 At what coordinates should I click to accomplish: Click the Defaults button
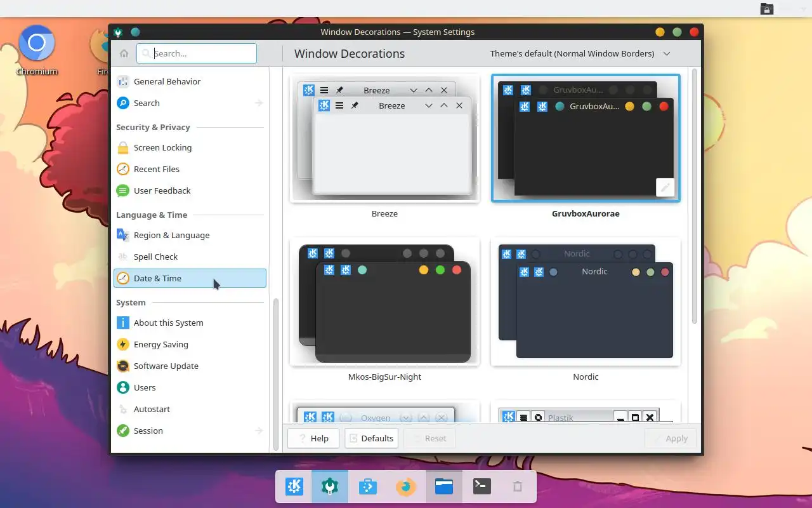pyautogui.click(x=372, y=438)
